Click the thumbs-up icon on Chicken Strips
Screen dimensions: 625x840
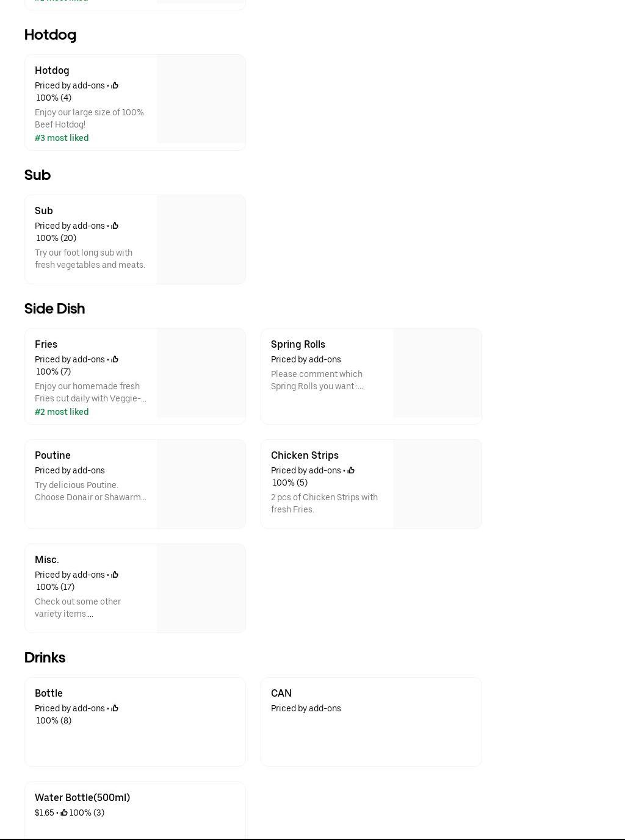pyautogui.click(x=351, y=470)
